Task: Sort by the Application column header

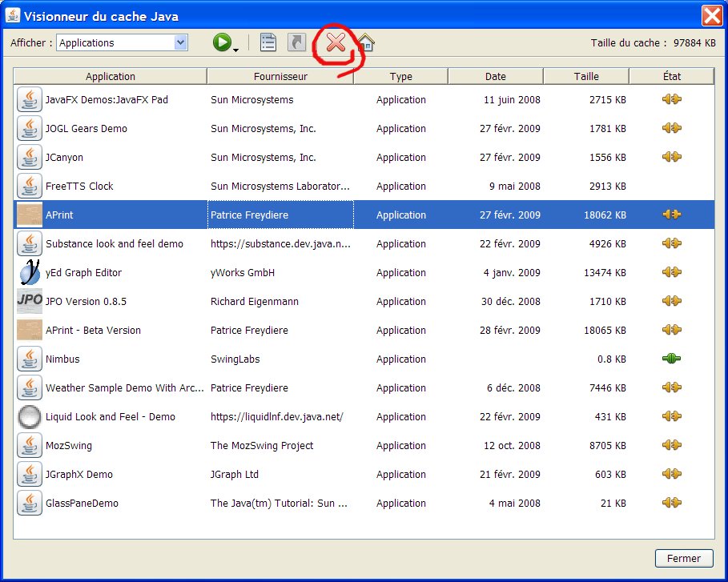Action: pyautogui.click(x=110, y=76)
